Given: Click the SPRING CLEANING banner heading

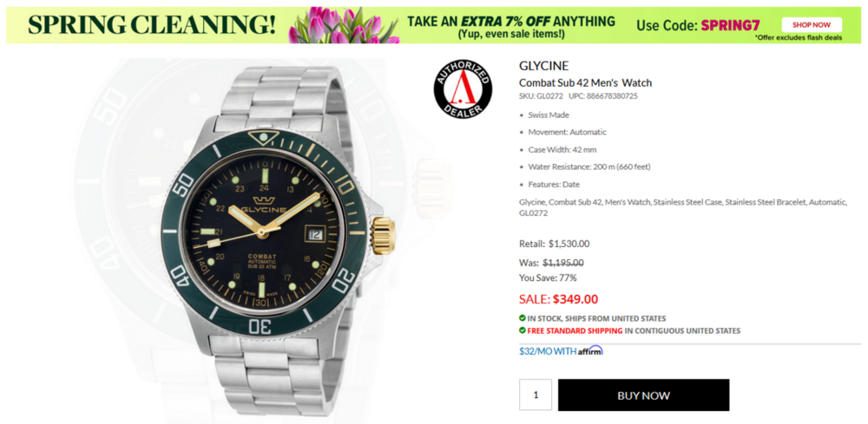Looking at the screenshot, I should point(152,24).
